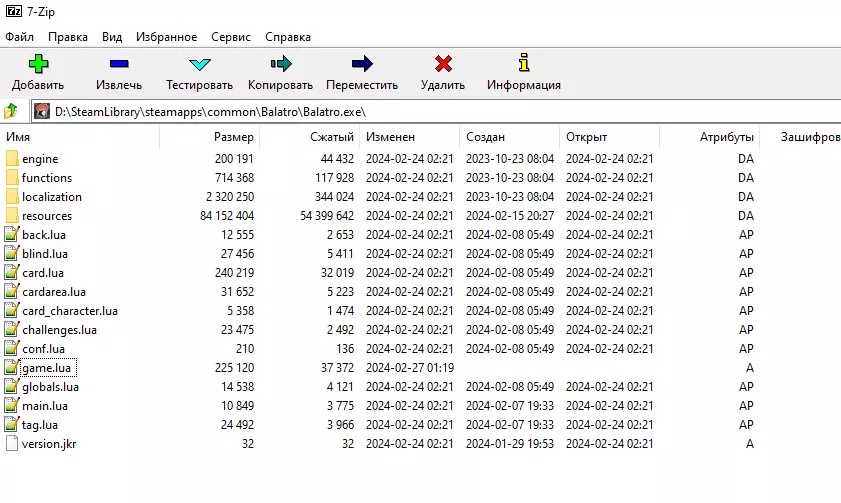The height and width of the screenshot is (503, 841).
Task: Click the green Добавить plus icon
Action: click(38, 64)
